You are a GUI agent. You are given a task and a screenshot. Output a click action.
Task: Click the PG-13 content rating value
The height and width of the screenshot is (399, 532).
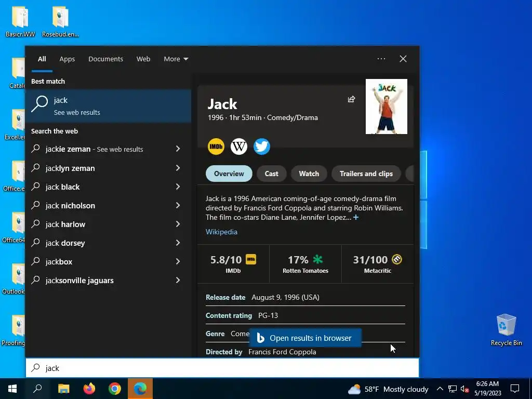point(268,315)
